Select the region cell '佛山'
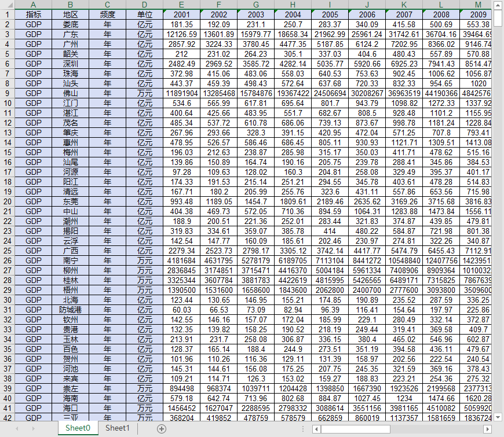Viewport: 504px width, 437px height. pos(71,93)
